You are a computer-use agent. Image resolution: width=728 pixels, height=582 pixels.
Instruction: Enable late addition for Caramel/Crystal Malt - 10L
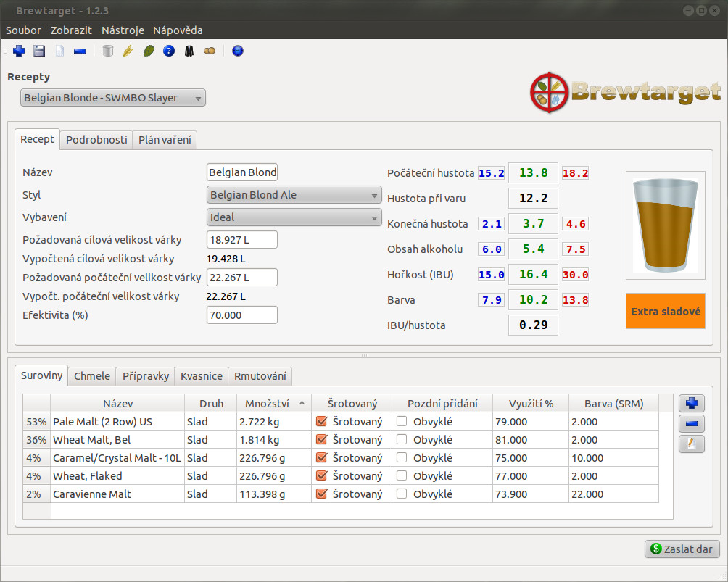pos(402,457)
